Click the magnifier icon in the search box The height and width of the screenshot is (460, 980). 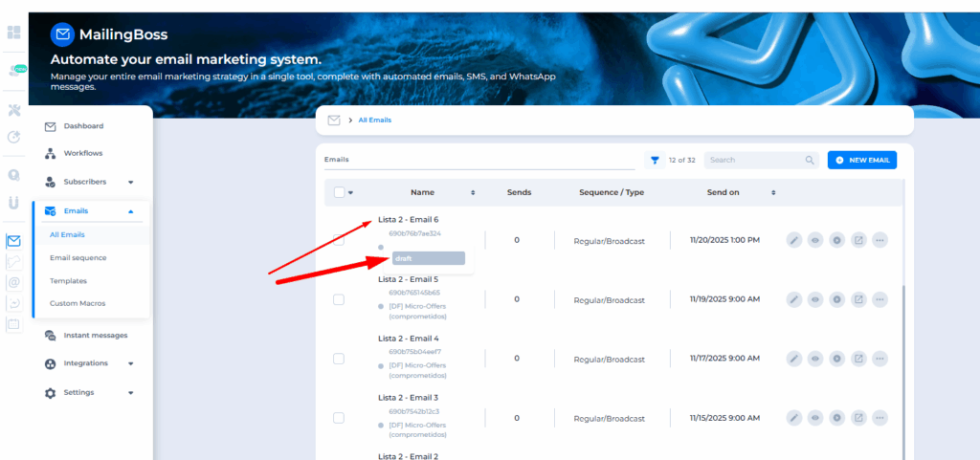click(x=810, y=161)
